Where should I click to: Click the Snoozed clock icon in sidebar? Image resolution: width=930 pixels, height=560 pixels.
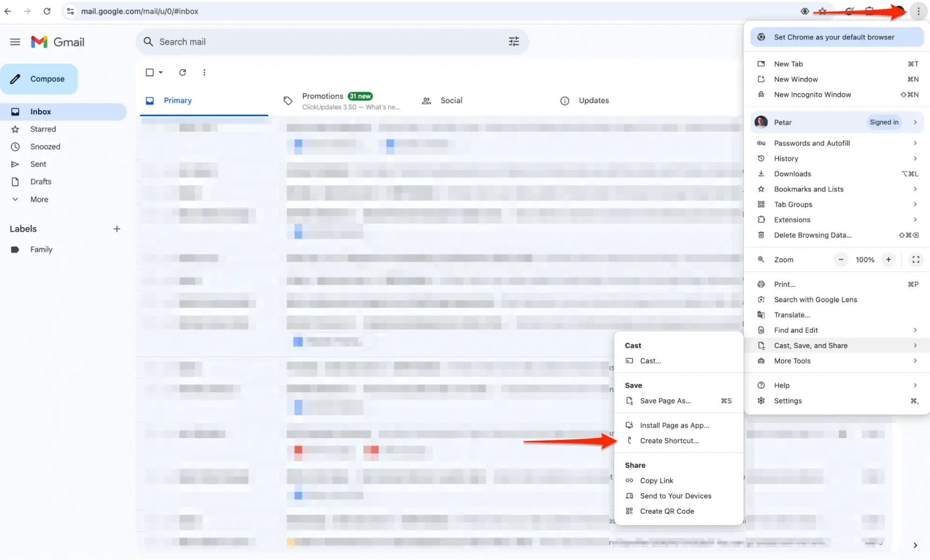15,147
